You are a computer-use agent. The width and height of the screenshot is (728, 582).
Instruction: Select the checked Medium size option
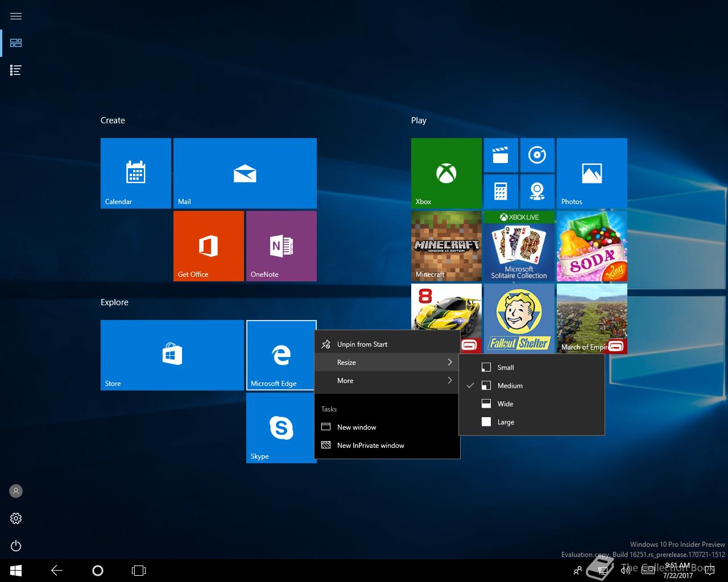[x=532, y=386]
